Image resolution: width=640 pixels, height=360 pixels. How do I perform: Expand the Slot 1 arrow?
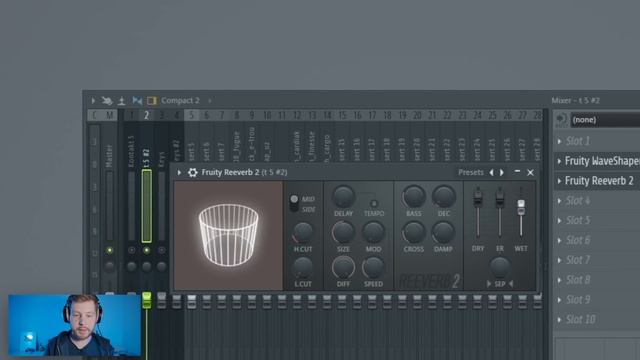tap(560, 141)
